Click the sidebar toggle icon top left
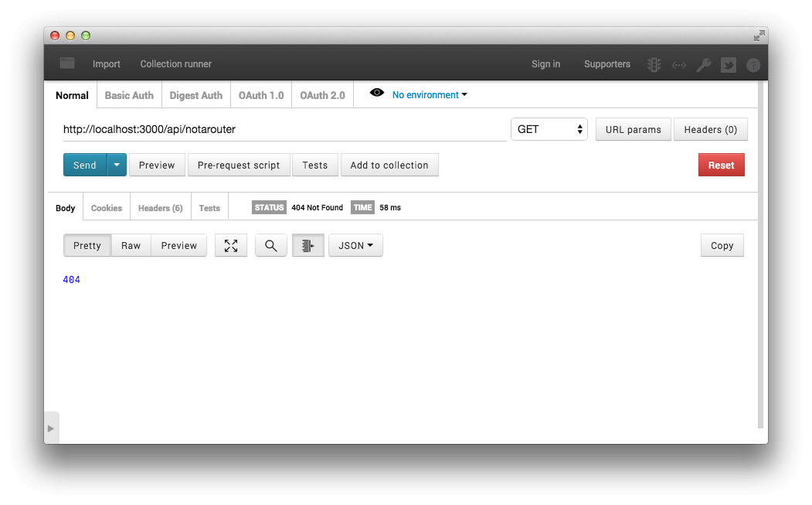Image resolution: width=812 pixels, height=505 pixels. (66, 63)
